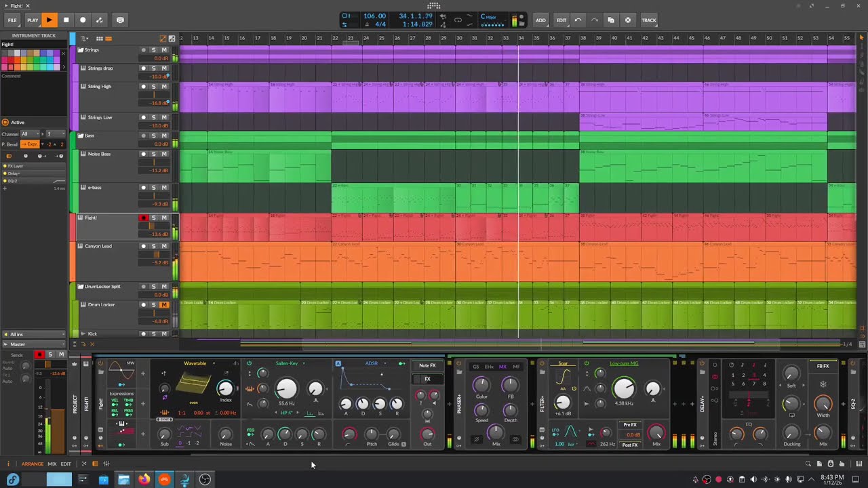Click the Soar filter curve icon in Filter+
Viewport: 868px width, 488px height.
coord(563,378)
